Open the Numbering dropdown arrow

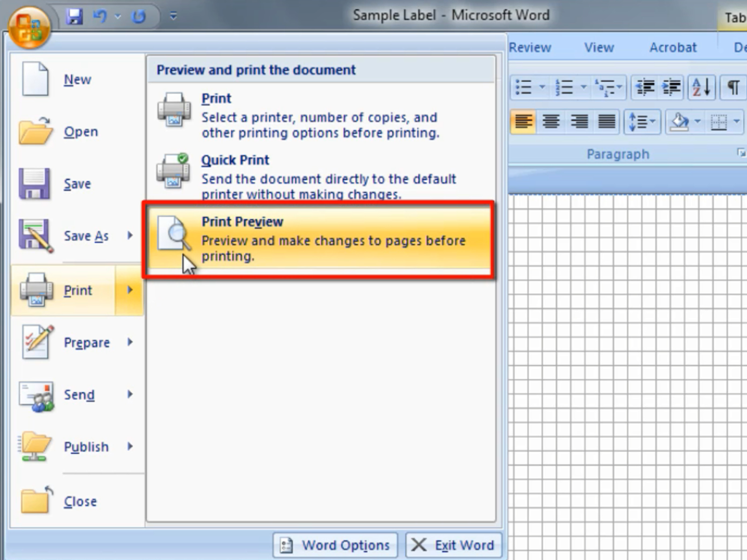[x=584, y=87]
